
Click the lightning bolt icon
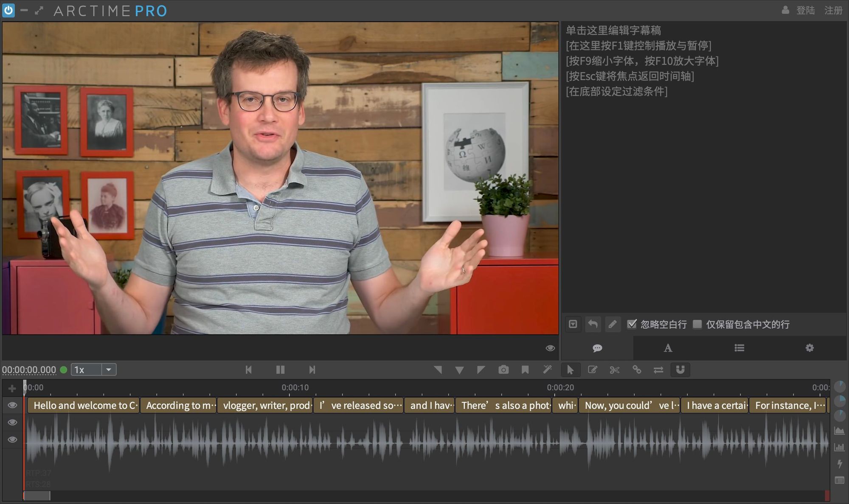pos(839,464)
